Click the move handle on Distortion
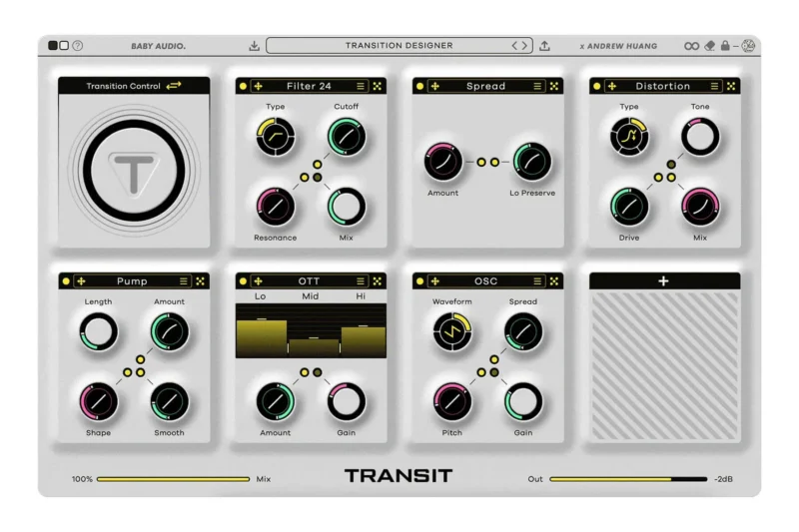The width and height of the screenshot is (799, 532). coord(612,86)
